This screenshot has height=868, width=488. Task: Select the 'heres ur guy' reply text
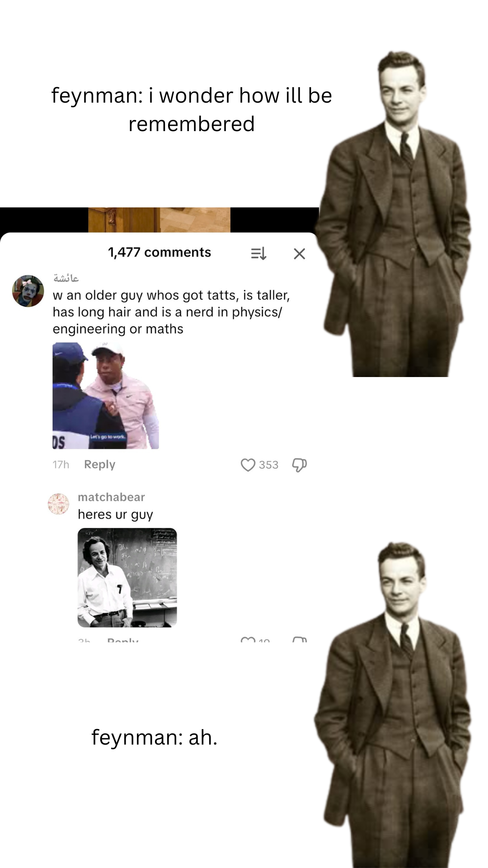pyautogui.click(x=115, y=514)
